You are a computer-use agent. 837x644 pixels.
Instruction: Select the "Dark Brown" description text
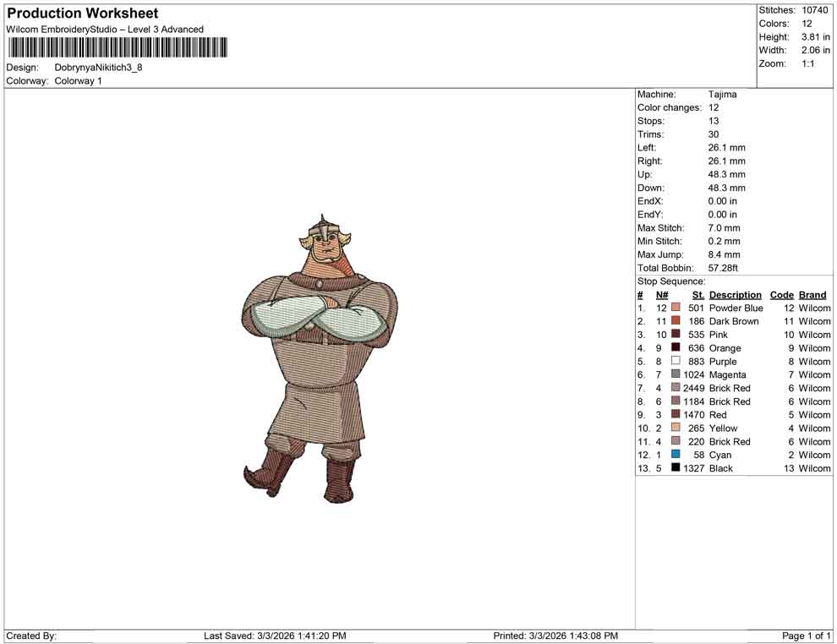click(734, 321)
